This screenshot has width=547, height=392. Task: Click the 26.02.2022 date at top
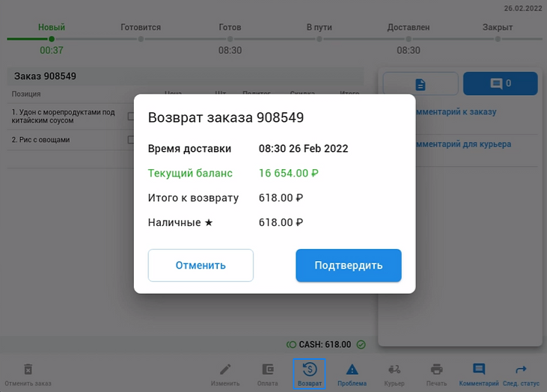click(x=523, y=8)
